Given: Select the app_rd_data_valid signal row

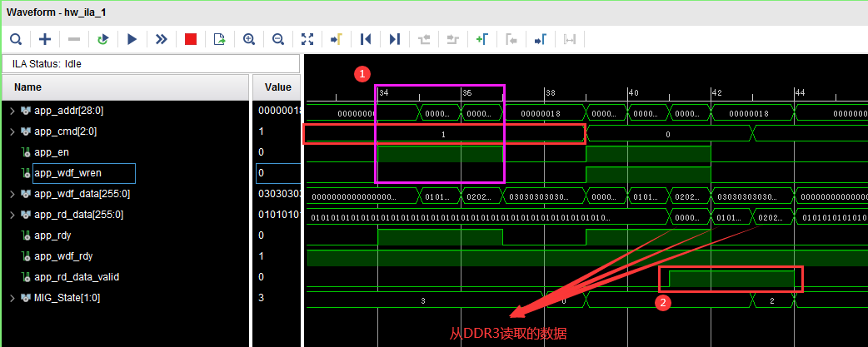Looking at the screenshot, I should (x=125, y=277).
